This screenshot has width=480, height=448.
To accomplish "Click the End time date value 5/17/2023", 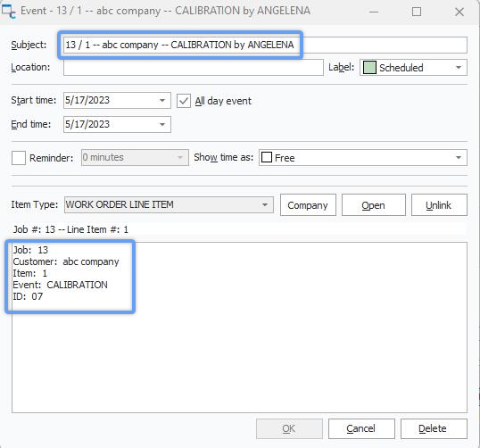I will click(87, 124).
